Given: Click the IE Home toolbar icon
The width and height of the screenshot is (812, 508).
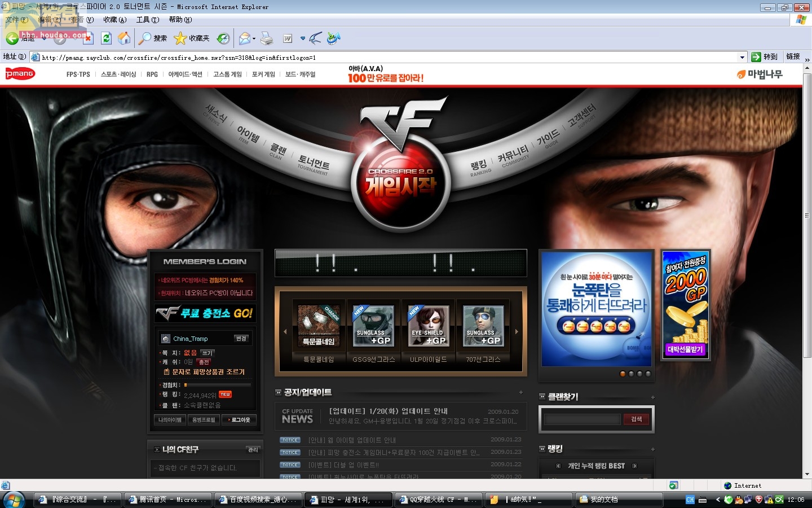Looking at the screenshot, I should pos(124,38).
